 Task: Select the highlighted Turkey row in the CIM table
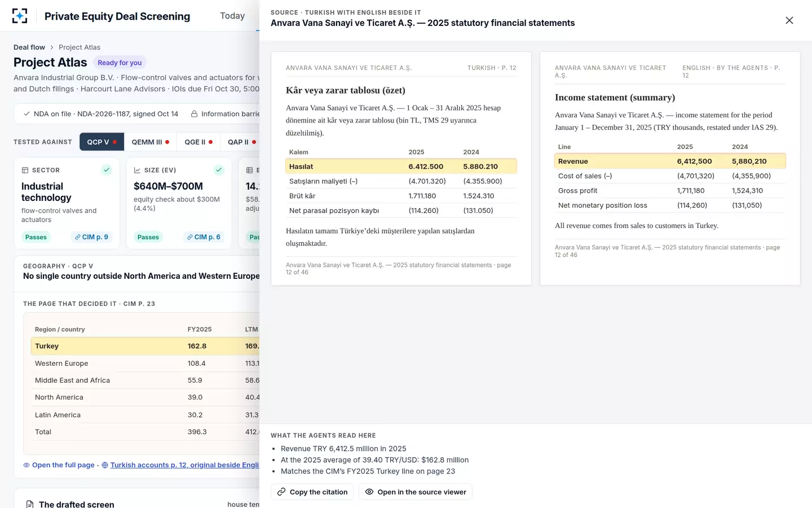[145, 346]
